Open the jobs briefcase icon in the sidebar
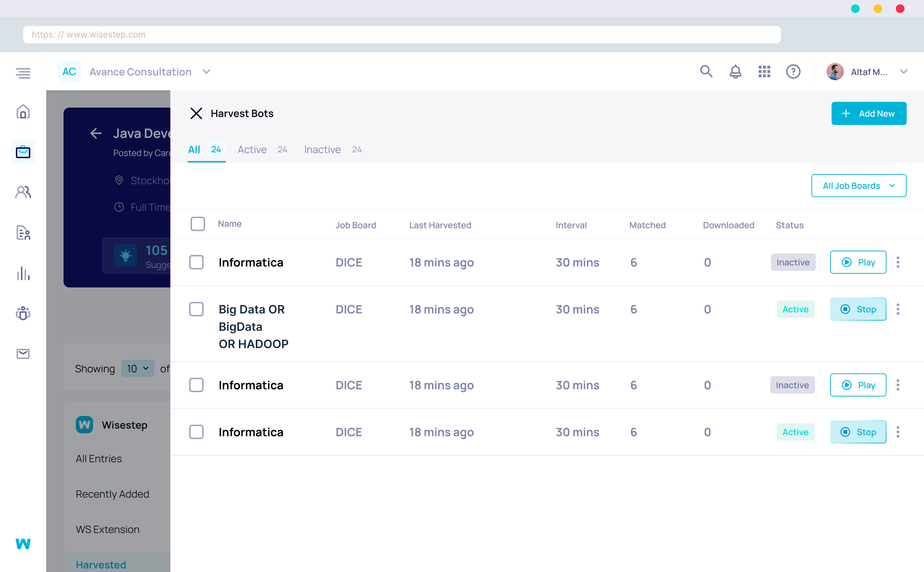The width and height of the screenshot is (924, 572). 23,151
